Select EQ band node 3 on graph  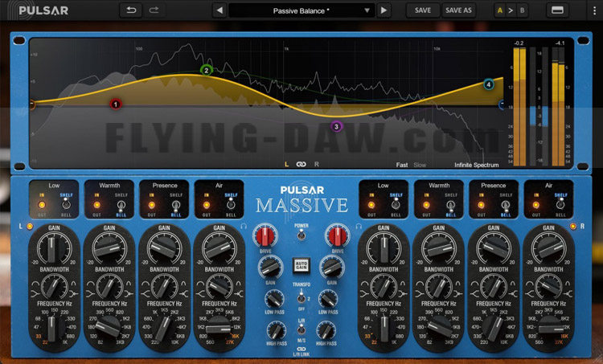[x=336, y=126]
